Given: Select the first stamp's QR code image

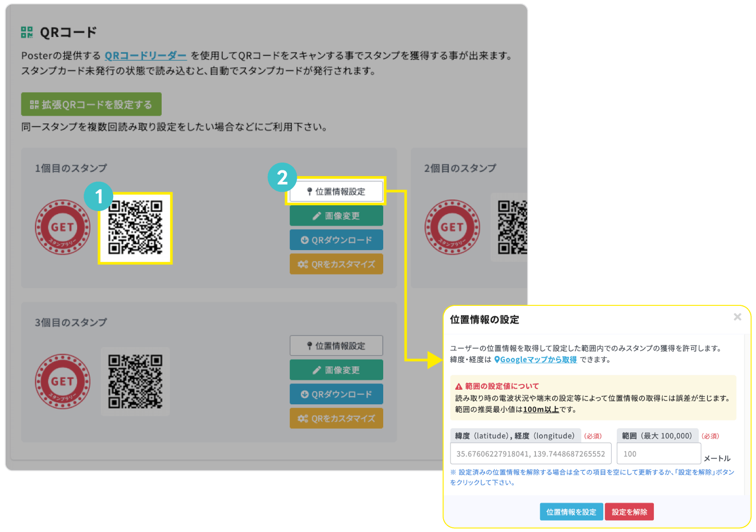Looking at the screenshot, I should (x=135, y=228).
